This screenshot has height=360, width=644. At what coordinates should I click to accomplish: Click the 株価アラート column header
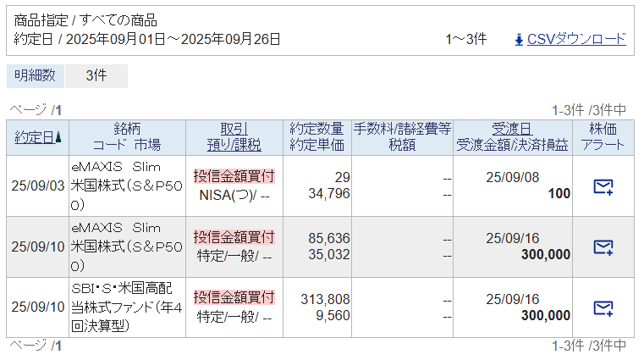tap(603, 137)
